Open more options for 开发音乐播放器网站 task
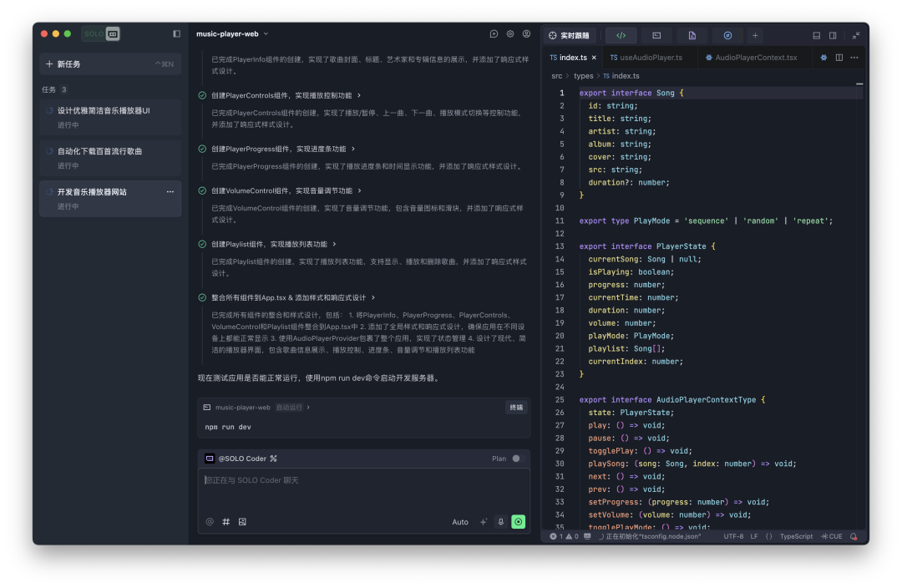Screen dimensions: 902x588 [x=170, y=192]
